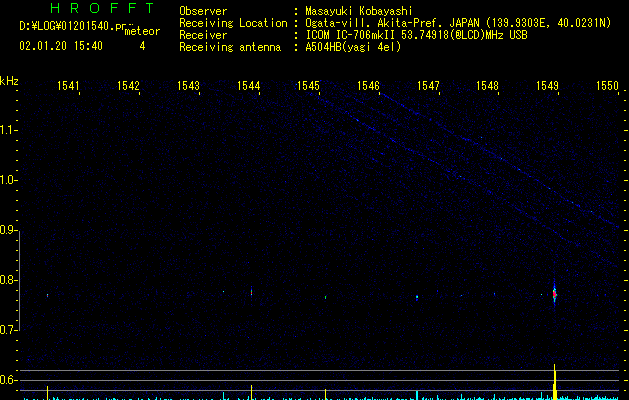Click time axis label 1546
Screen dimensions: 629x400
point(368,86)
